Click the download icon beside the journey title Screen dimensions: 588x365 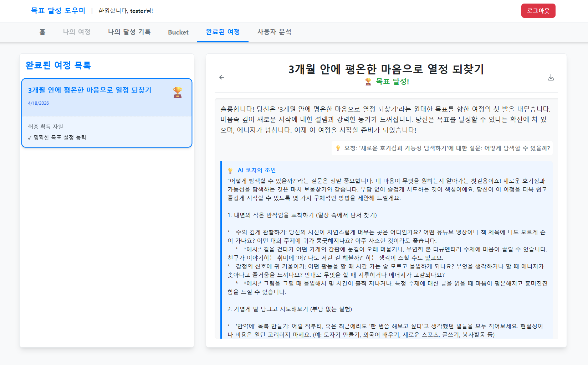point(551,77)
